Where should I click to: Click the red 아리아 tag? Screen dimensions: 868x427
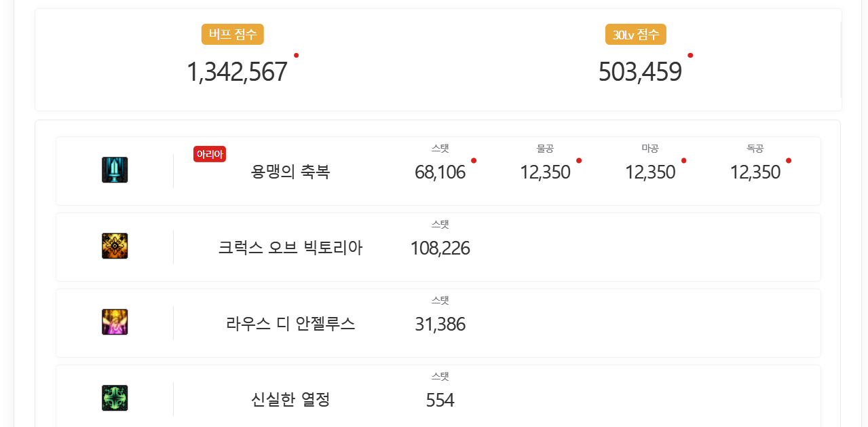coord(209,154)
